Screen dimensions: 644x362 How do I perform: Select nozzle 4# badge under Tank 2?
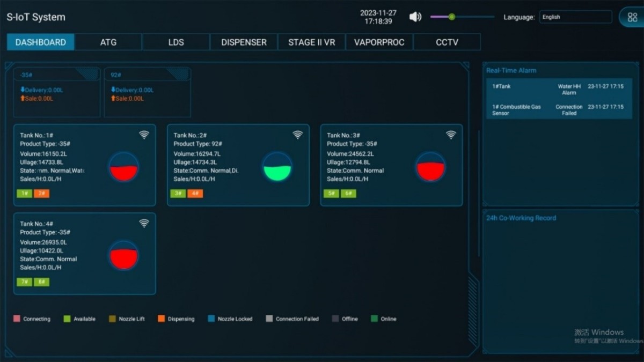pos(195,194)
